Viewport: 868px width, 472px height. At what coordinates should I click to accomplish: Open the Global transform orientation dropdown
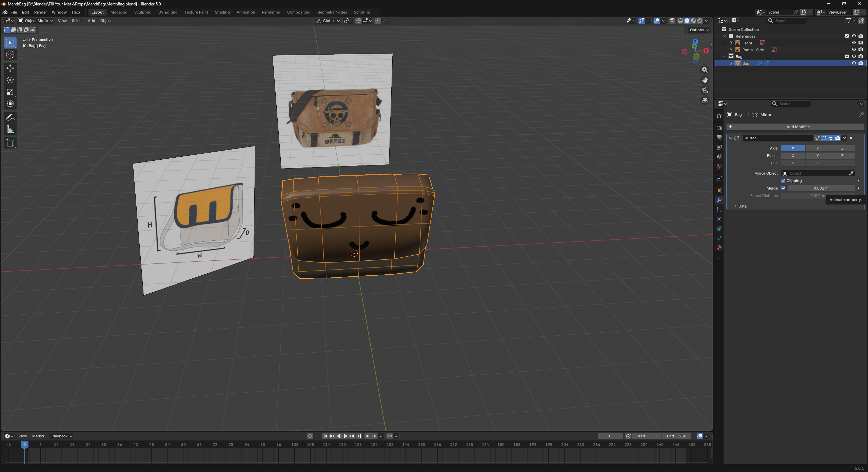(x=328, y=21)
